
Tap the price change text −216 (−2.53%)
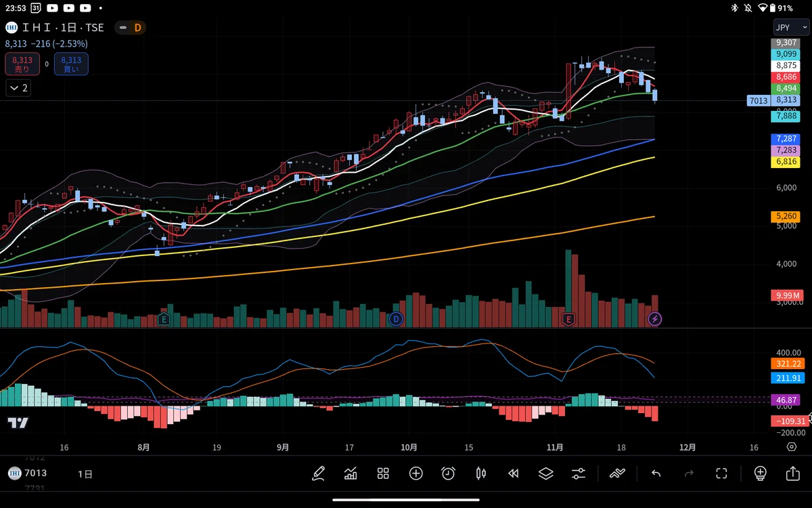click(59, 43)
